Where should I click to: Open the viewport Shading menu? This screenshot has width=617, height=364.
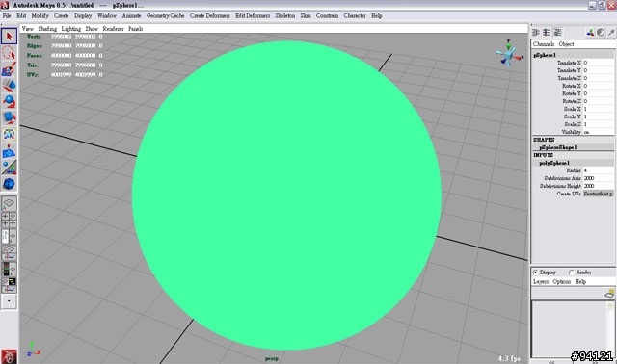coord(47,29)
